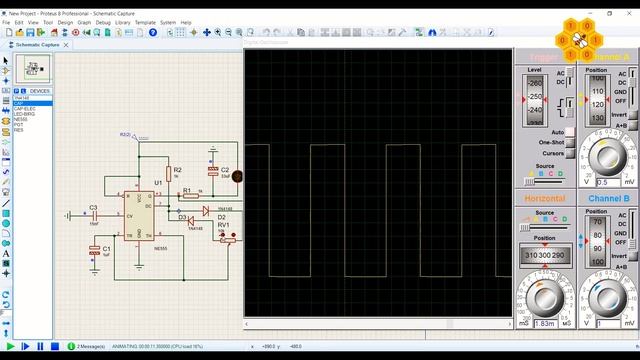Select the Component Mode tool
Screen dimensions: 640x360
[6, 71]
